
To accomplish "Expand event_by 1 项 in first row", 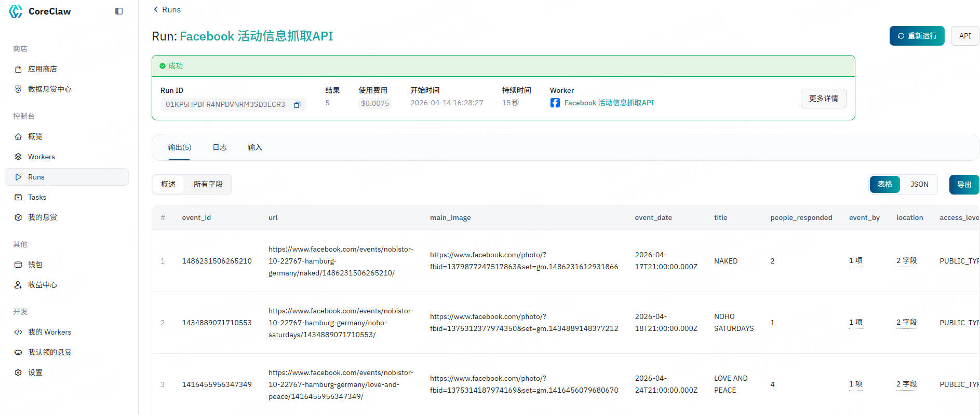I will 855,260.
